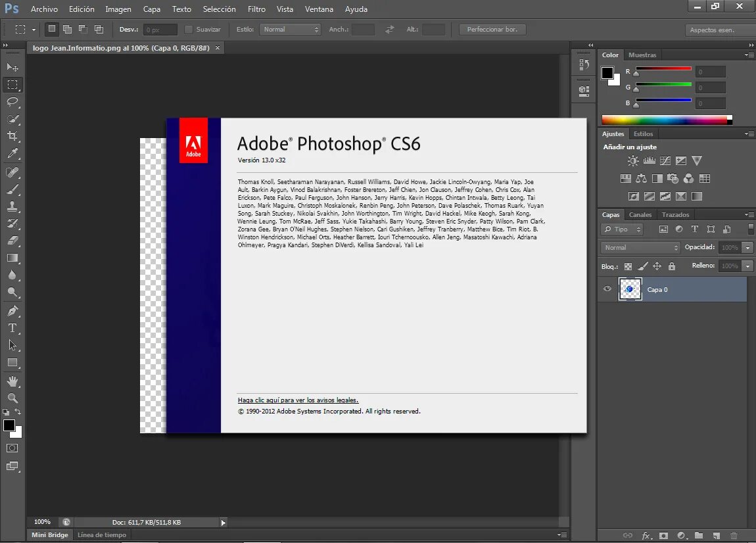Screen dimensions: 756x543
Task: Toggle type layer filter icon
Action: [695, 229]
